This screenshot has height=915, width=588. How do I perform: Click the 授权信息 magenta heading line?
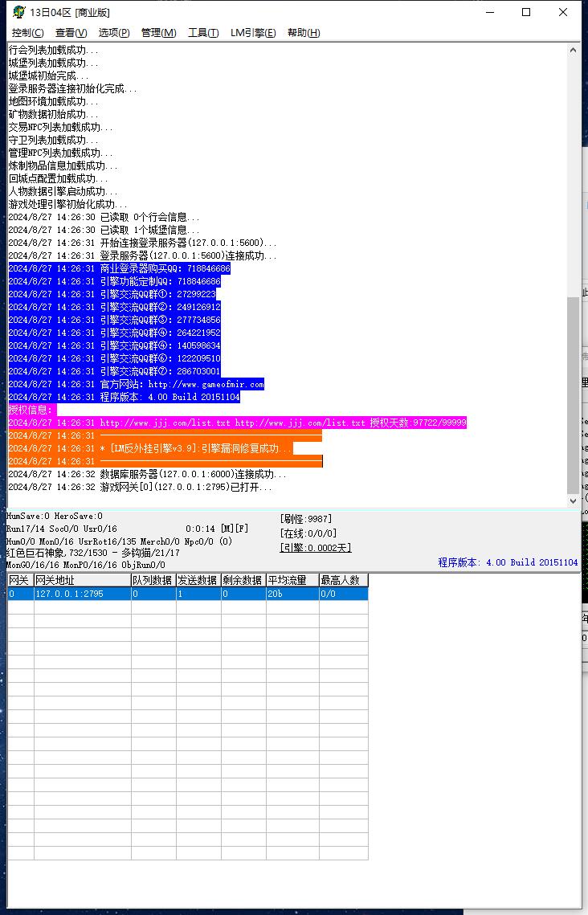click(33, 410)
